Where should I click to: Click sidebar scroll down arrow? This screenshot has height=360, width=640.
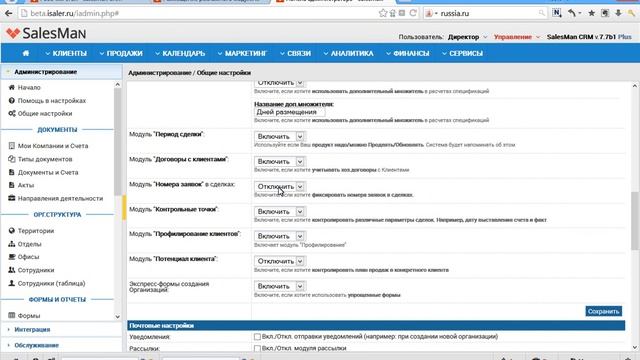(118, 317)
